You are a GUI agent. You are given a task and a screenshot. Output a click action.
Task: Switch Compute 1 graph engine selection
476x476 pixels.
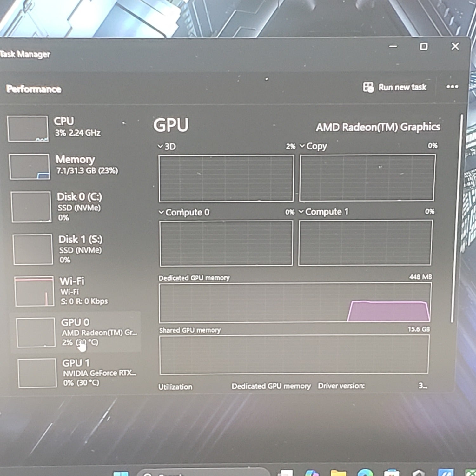click(x=301, y=212)
